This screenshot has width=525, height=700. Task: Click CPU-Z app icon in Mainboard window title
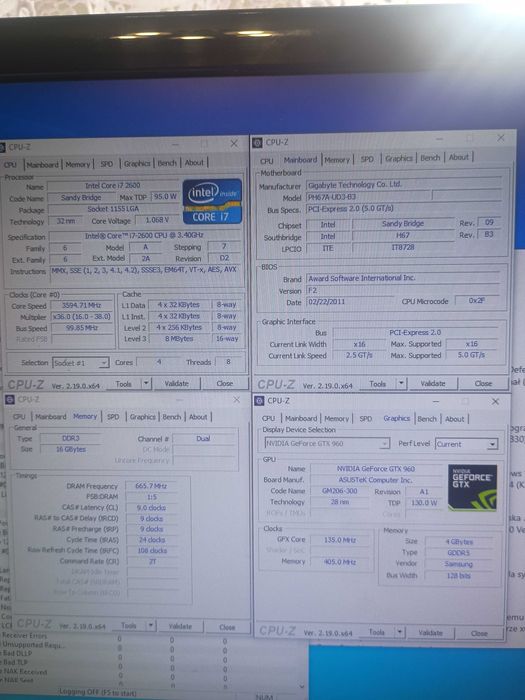click(x=257, y=143)
